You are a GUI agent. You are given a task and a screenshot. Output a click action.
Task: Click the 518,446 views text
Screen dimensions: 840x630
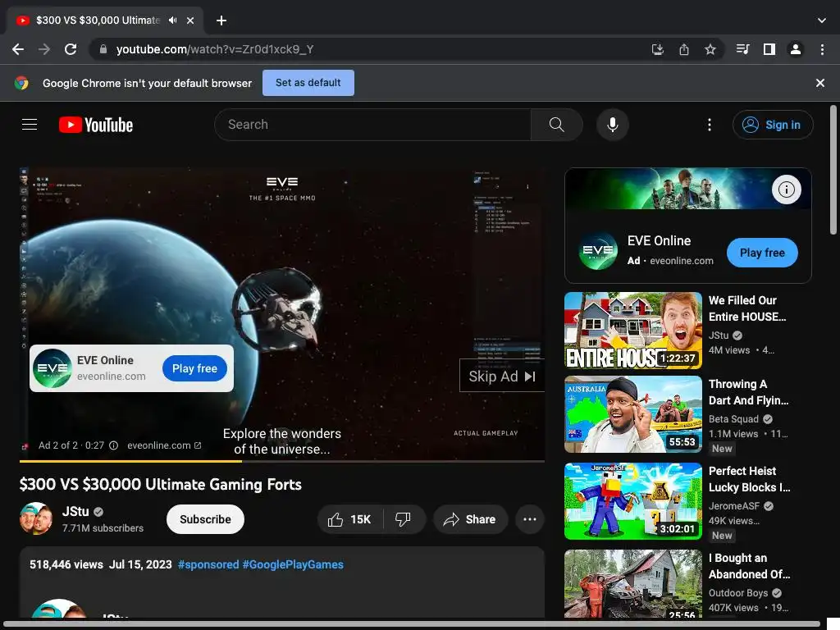66,564
